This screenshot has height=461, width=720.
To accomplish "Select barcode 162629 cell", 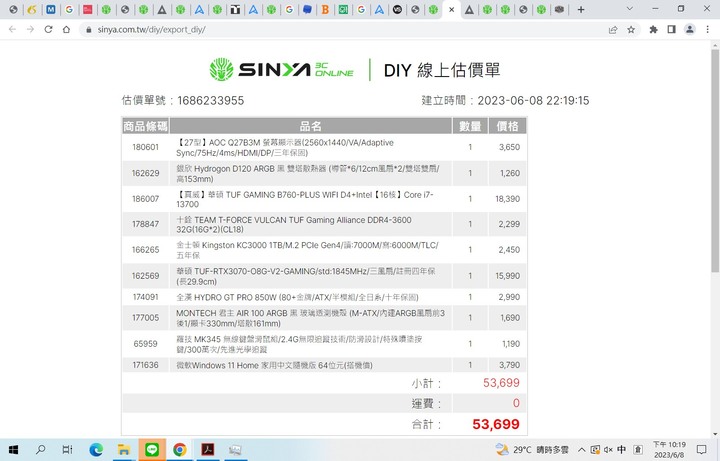I will tap(146, 173).
